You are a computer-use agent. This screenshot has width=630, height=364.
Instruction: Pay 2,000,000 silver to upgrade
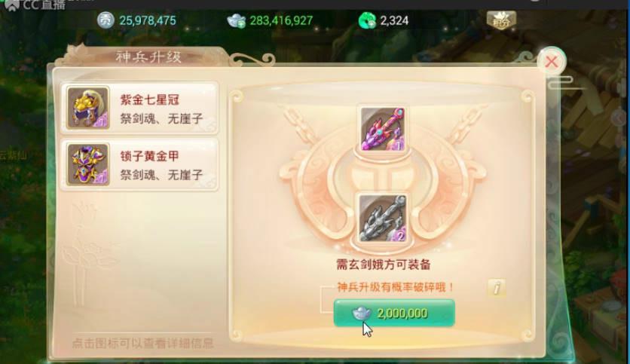394,313
